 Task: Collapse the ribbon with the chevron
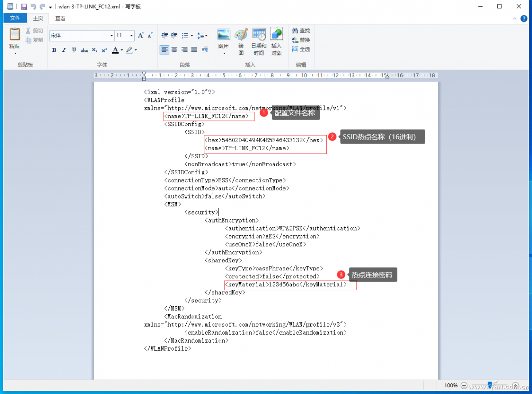click(x=514, y=18)
